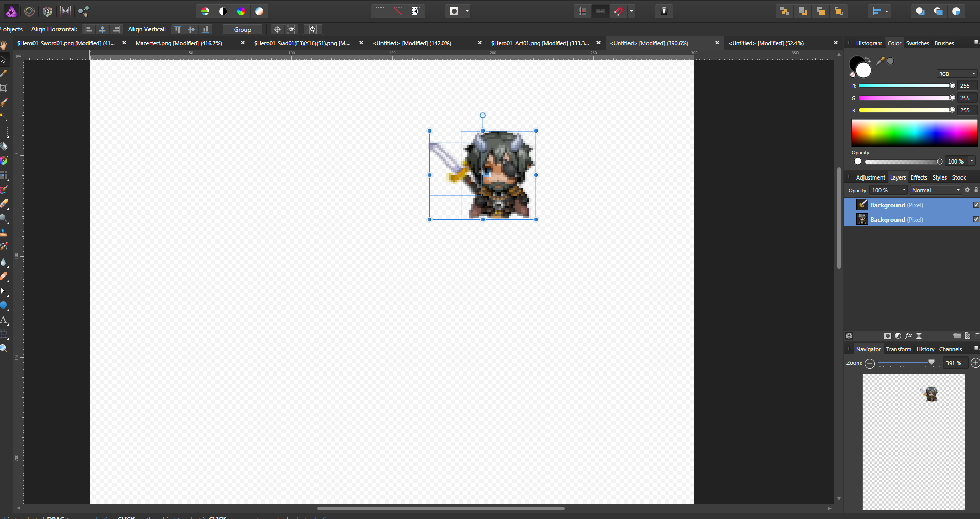Toggle the Force Pixel Alignment icon

pyautogui.click(x=583, y=11)
